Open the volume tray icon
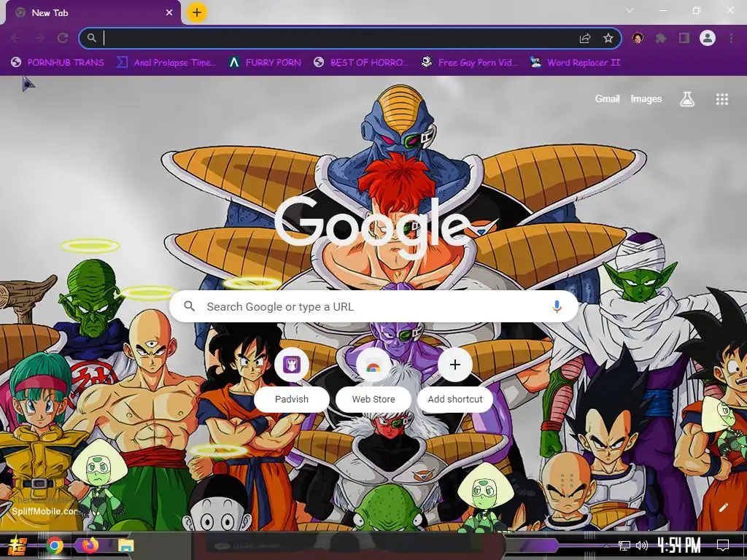Image resolution: width=747 pixels, height=560 pixels. coord(642,545)
